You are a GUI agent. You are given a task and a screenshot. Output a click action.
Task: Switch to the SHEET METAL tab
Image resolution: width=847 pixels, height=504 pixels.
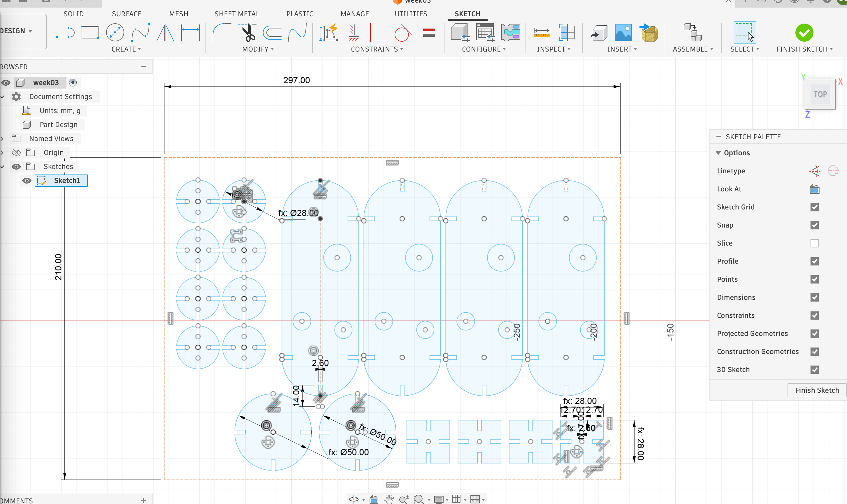pos(237,14)
